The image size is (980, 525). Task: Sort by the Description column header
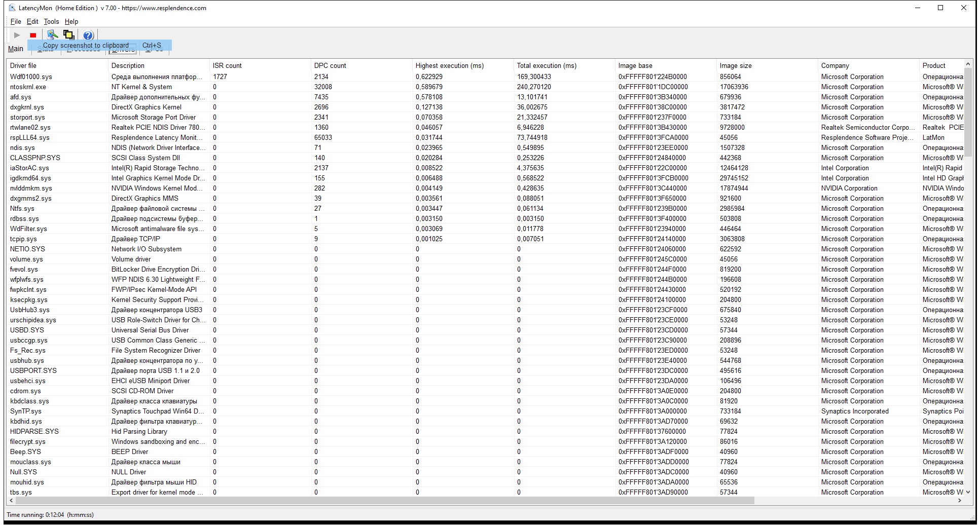(x=159, y=65)
